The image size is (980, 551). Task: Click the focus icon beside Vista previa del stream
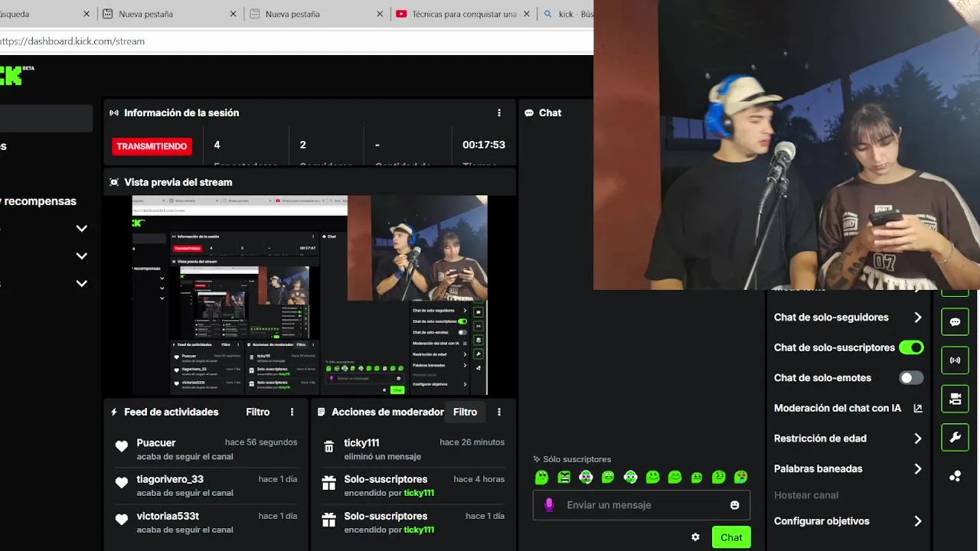click(114, 182)
